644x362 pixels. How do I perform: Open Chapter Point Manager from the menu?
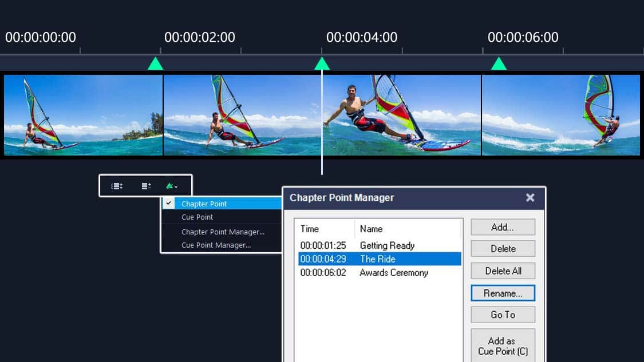[222, 232]
